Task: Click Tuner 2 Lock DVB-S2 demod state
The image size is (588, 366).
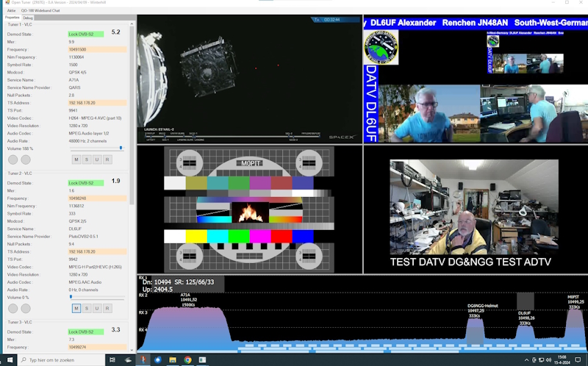Action: (x=86, y=183)
